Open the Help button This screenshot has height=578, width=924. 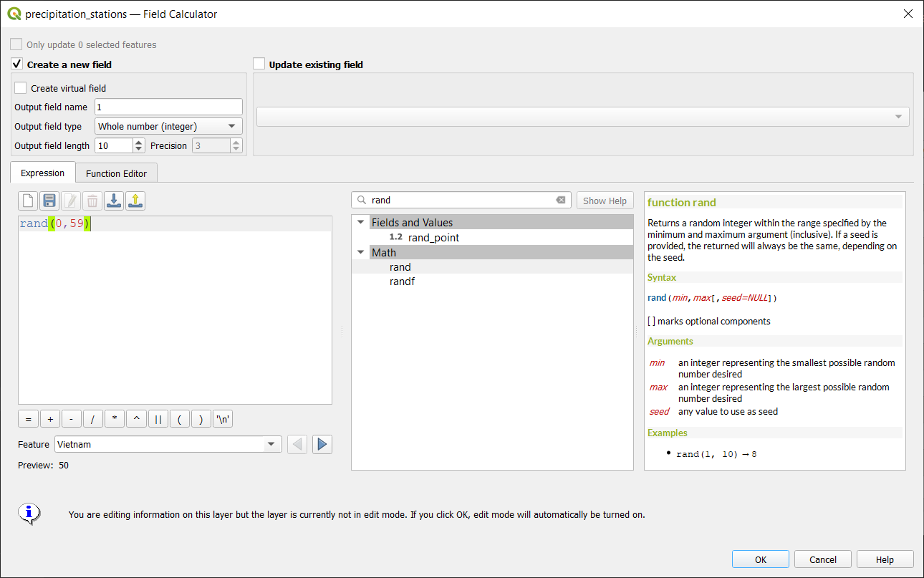click(x=885, y=559)
